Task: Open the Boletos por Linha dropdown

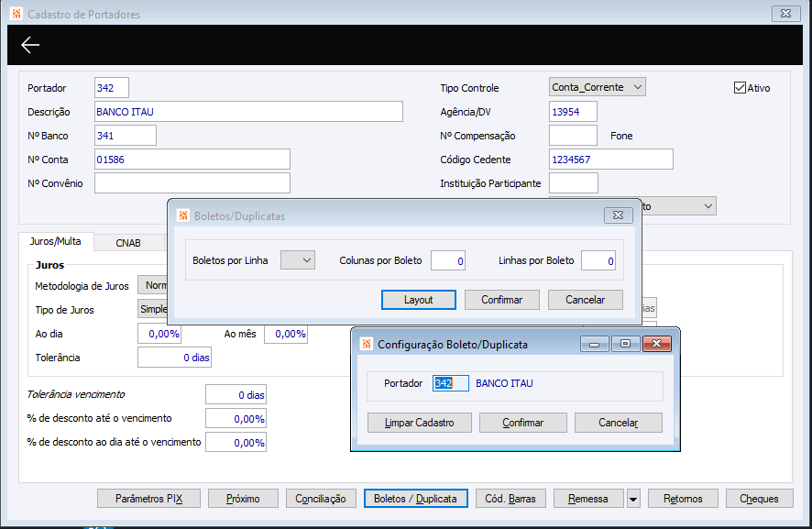Action: click(298, 260)
